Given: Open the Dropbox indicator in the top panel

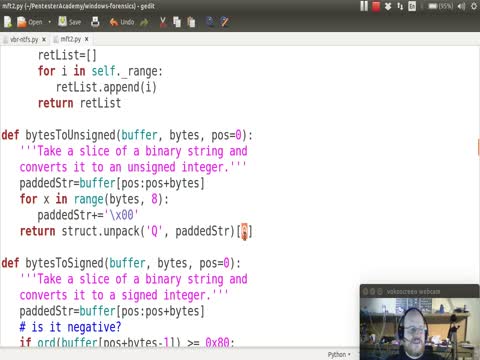Looking at the screenshot, I should [x=388, y=6].
